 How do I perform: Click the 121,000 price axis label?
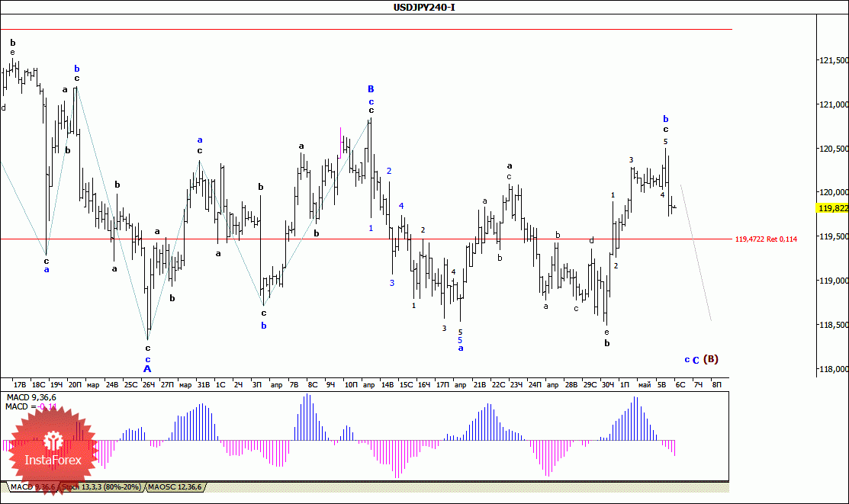(x=833, y=104)
